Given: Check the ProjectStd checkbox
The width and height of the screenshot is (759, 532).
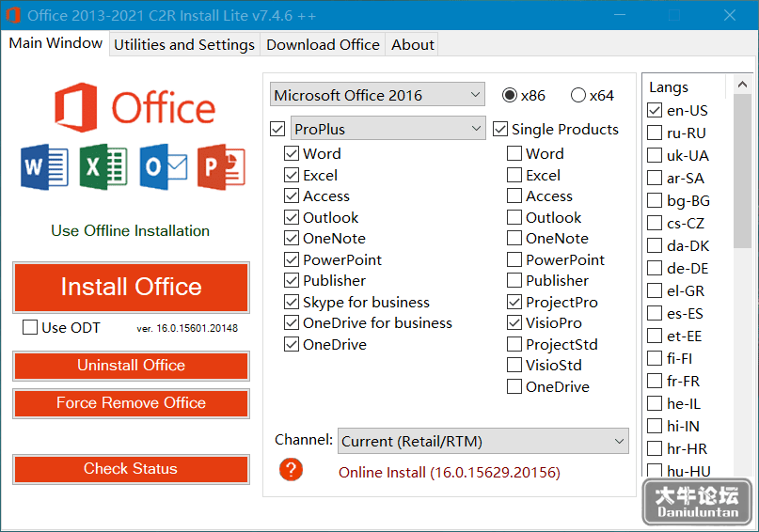Looking at the screenshot, I should [514, 344].
